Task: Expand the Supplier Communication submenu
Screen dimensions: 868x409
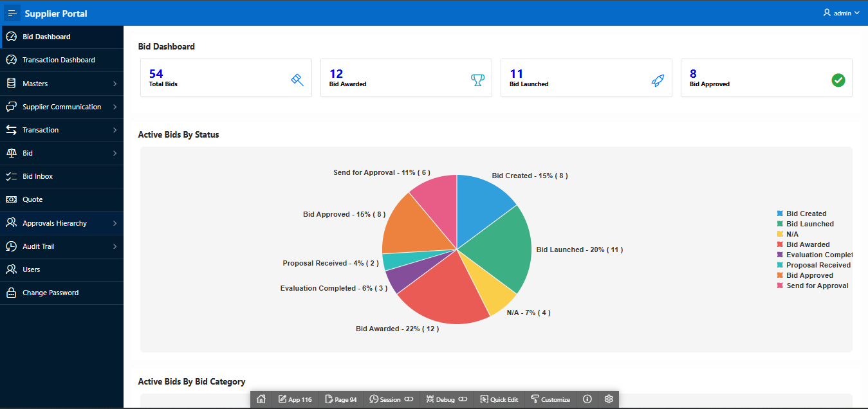Action: tap(115, 107)
